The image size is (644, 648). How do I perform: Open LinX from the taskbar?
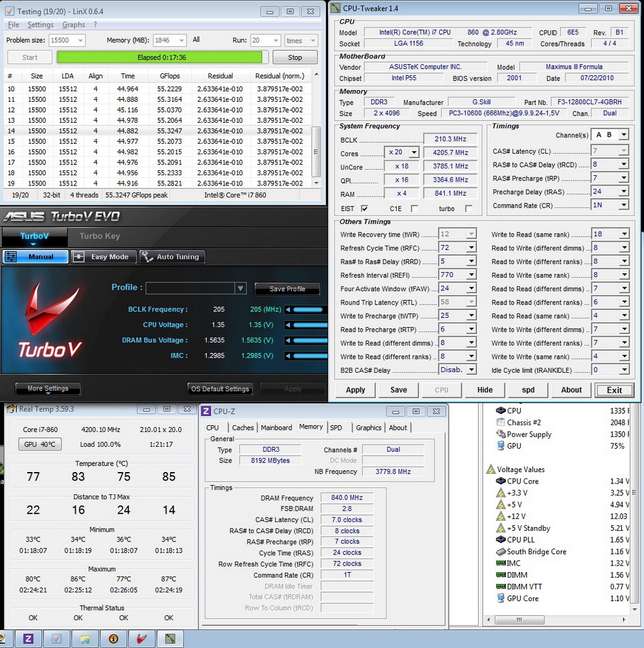(56, 639)
